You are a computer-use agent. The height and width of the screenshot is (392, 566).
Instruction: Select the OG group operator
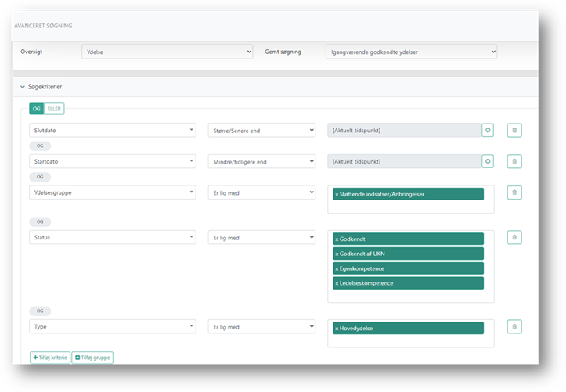click(37, 109)
